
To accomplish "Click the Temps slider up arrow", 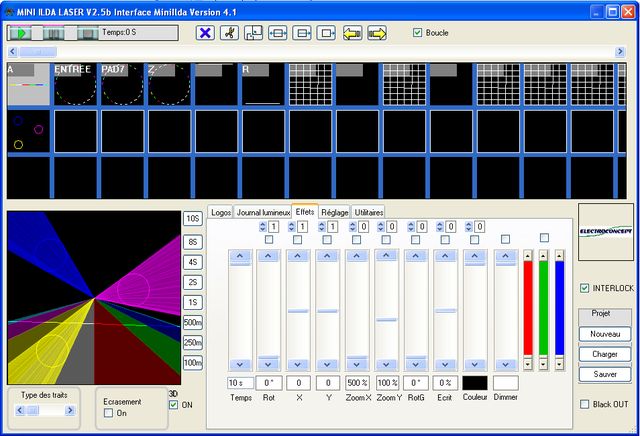I will click(240, 256).
